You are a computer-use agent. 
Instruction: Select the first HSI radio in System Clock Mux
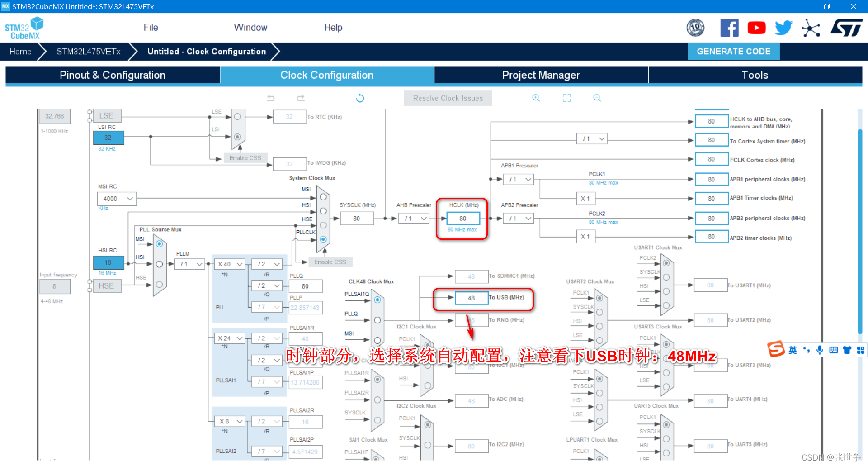323,211
